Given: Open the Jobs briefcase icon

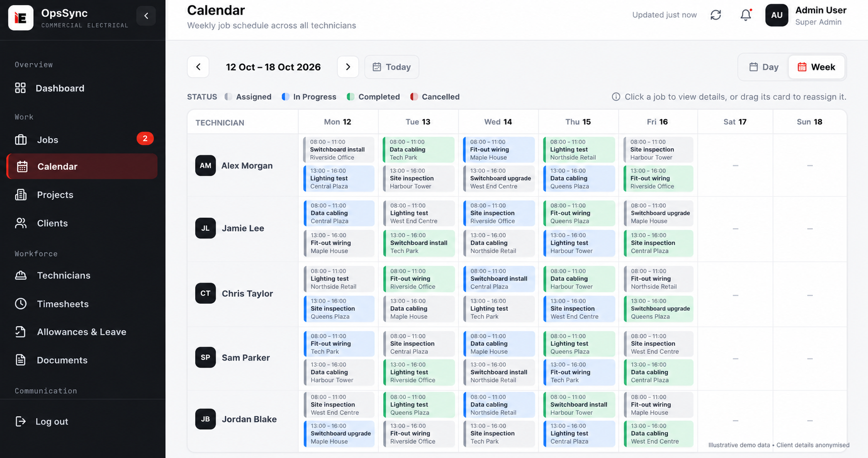Looking at the screenshot, I should [21, 140].
